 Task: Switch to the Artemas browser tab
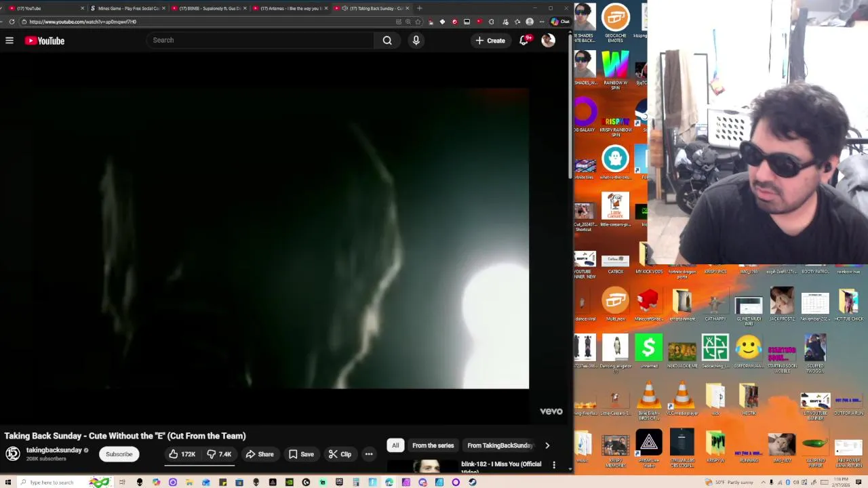[x=290, y=8]
